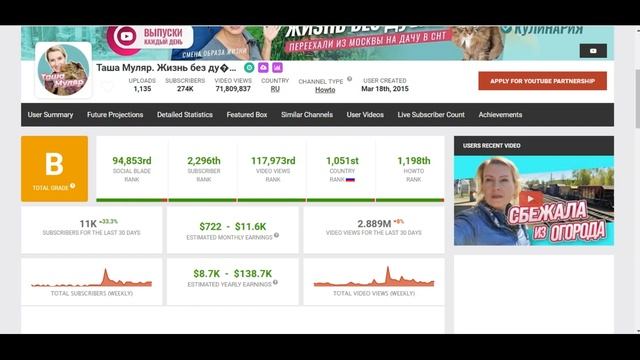Screen dimensions: 640x360
Task: Click the Total Video Views (Weekly) chart
Action: pos(374,277)
